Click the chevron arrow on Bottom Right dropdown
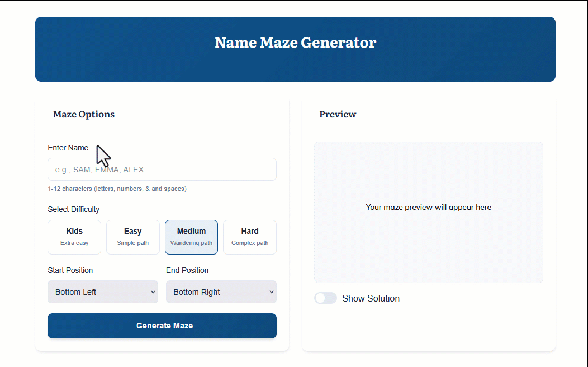The width and height of the screenshot is (588, 367). (x=272, y=292)
